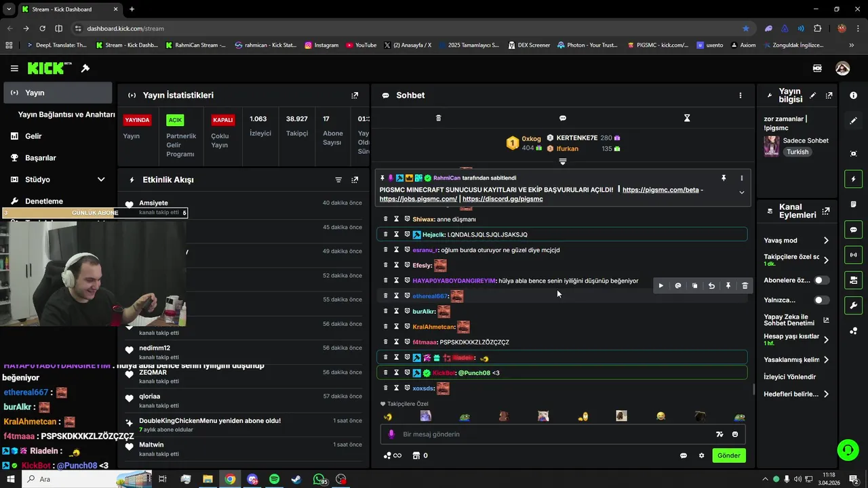868x488 pixels.
Task: Open the Sohbet panel three-dot menu
Action: [x=741, y=96]
